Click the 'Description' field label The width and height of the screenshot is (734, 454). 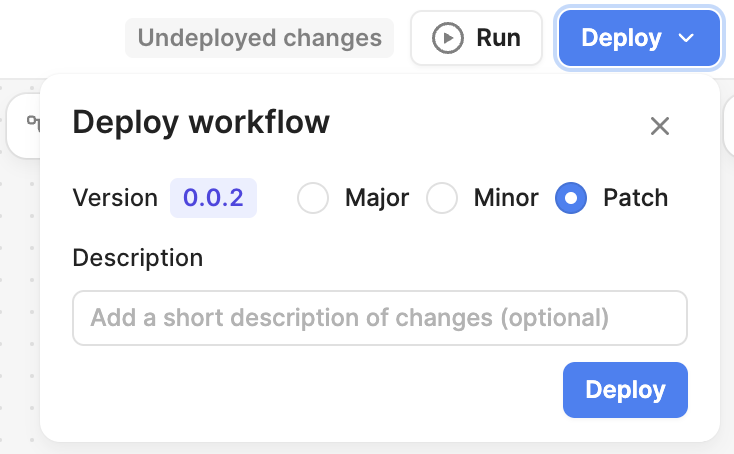138,258
